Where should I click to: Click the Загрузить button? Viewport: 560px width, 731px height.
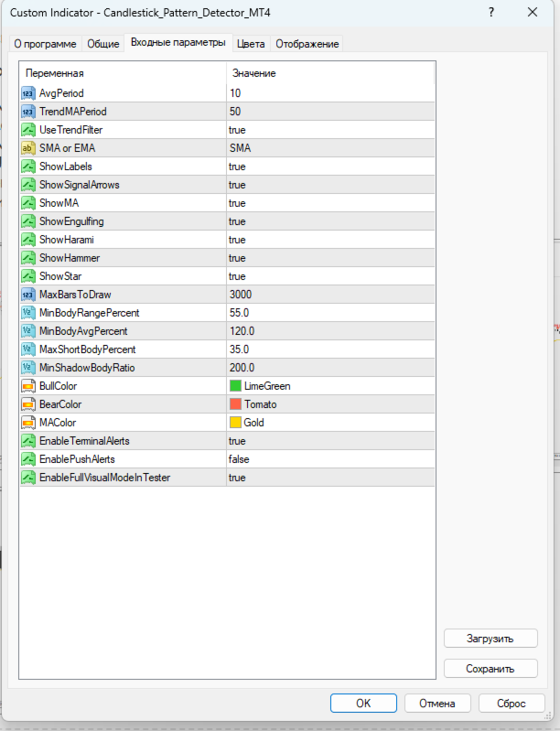(490, 639)
